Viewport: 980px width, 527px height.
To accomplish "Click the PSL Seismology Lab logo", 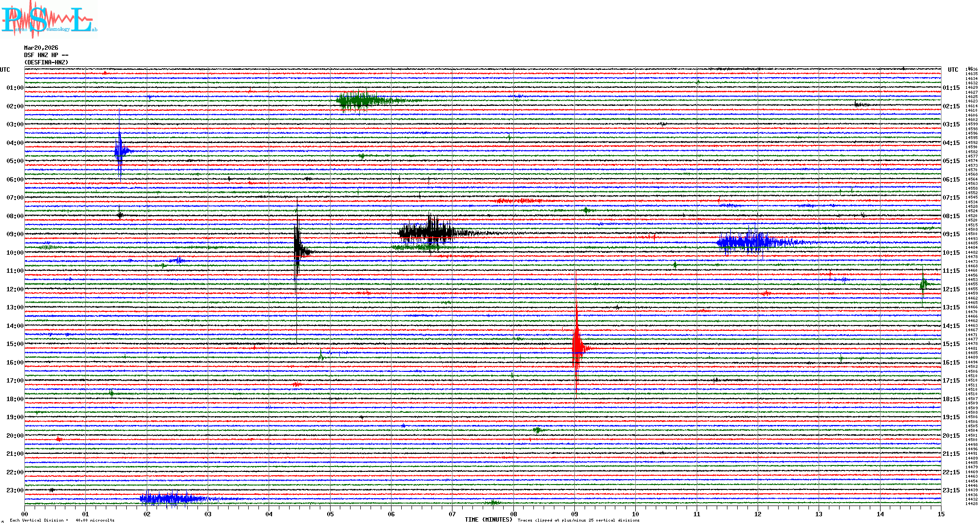I will pyautogui.click(x=49, y=20).
